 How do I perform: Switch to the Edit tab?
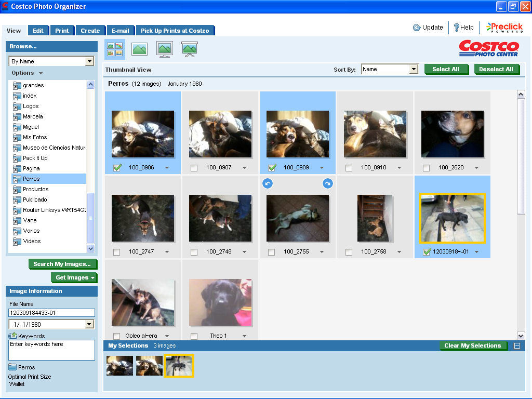coord(38,30)
